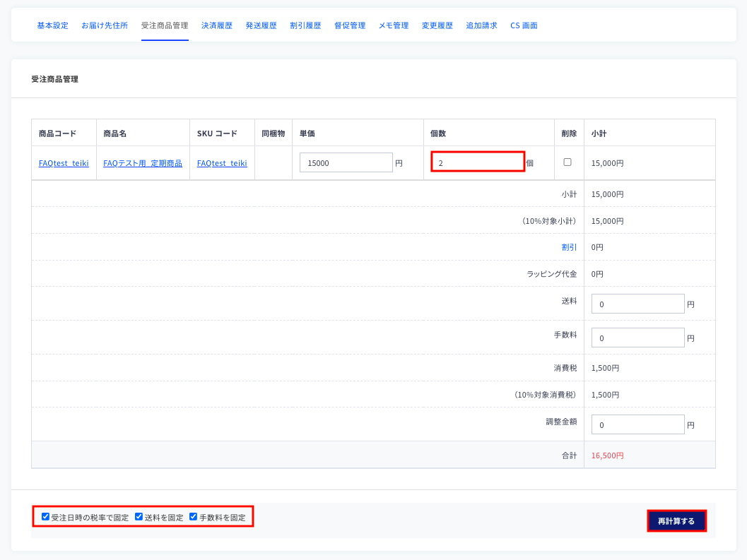Image resolution: width=747 pixels, height=560 pixels.
Task: Click the 削除 column header
Action: click(570, 133)
